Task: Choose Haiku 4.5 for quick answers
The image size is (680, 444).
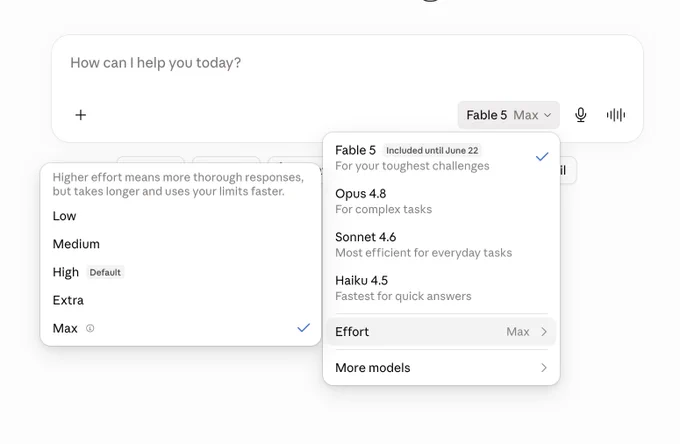Action: point(441,288)
